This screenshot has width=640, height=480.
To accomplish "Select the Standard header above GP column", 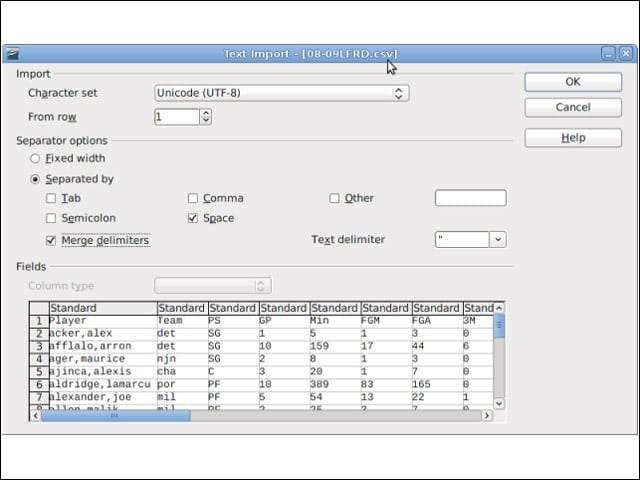I will pos(284,308).
